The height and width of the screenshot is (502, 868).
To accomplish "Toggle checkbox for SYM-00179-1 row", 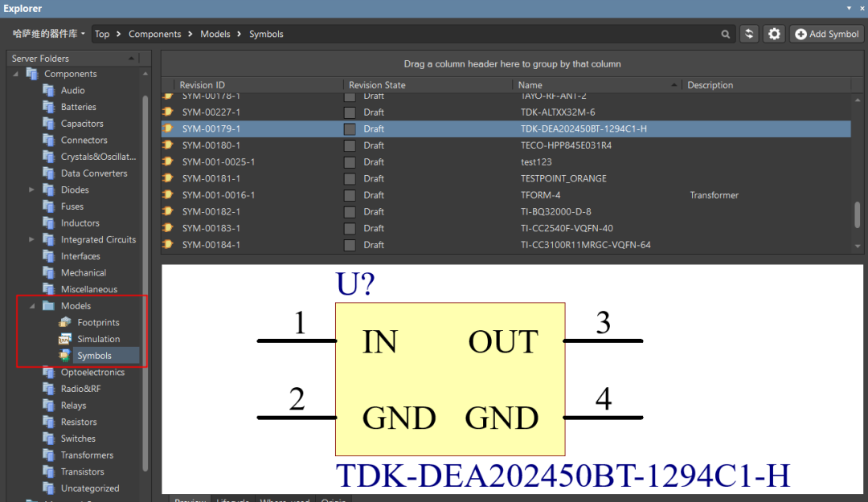I will pyautogui.click(x=350, y=129).
